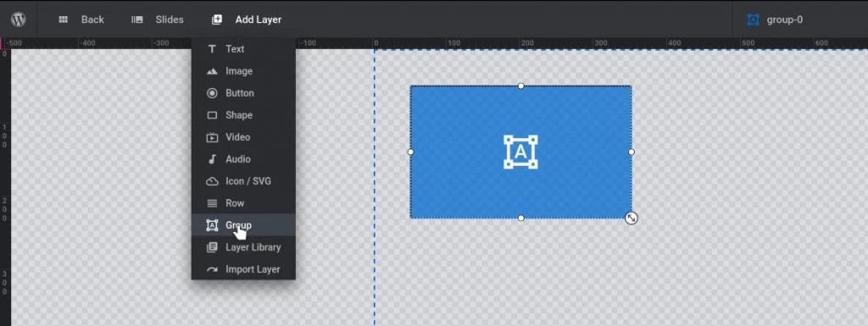Click the Video layer icon
Image resolution: width=868 pixels, height=326 pixels.
[212, 137]
